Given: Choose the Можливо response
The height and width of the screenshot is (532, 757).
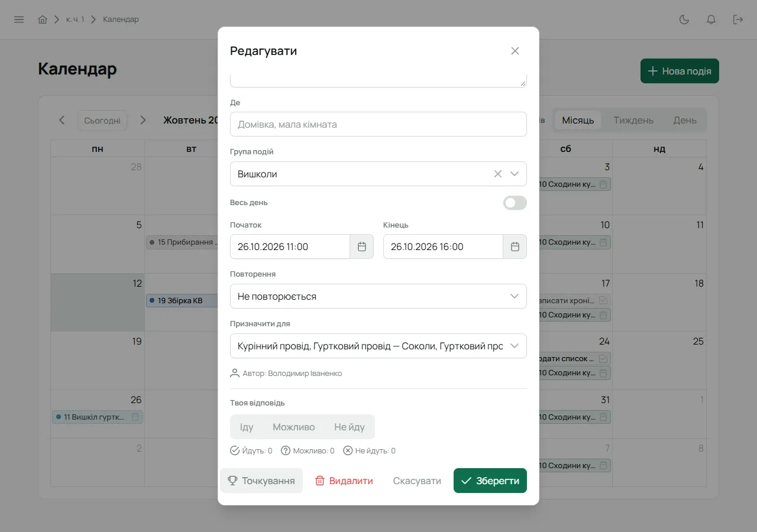Looking at the screenshot, I should pyautogui.click(x=294, y=427).
